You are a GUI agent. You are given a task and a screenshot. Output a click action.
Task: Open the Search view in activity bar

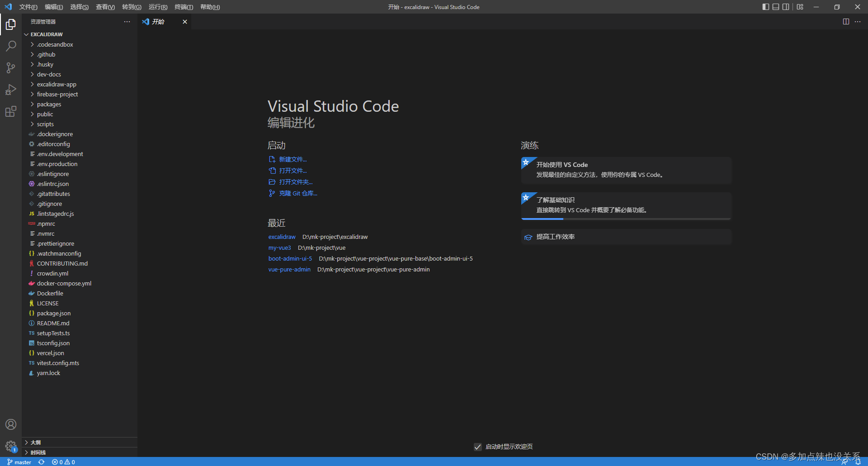(x=11, y=46)
